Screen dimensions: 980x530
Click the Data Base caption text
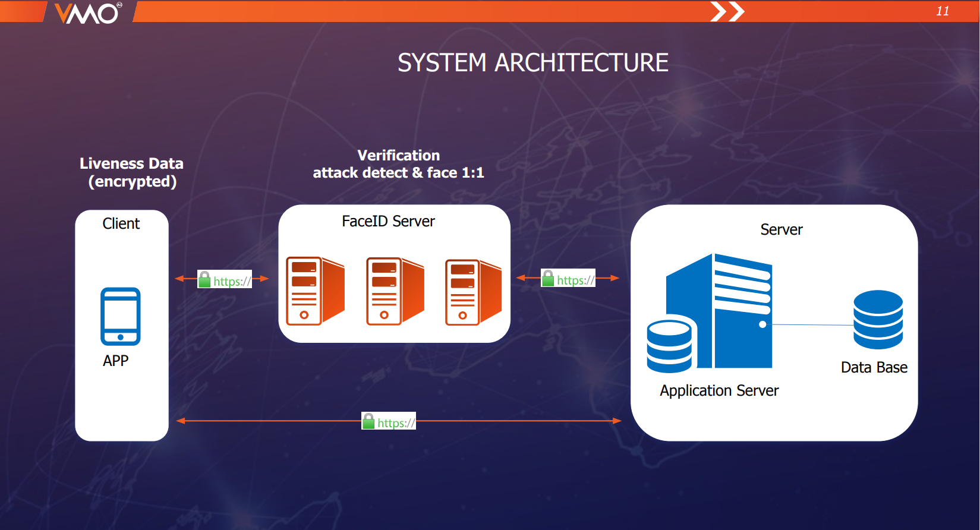(874, 368)
